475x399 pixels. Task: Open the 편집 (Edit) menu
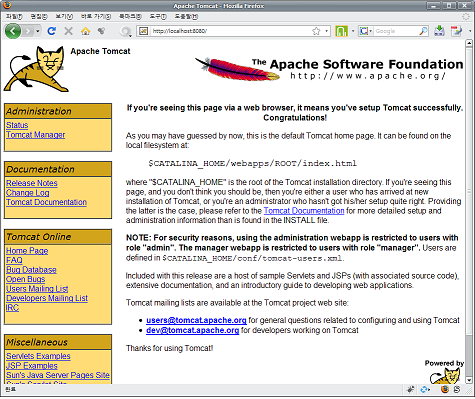39,16
